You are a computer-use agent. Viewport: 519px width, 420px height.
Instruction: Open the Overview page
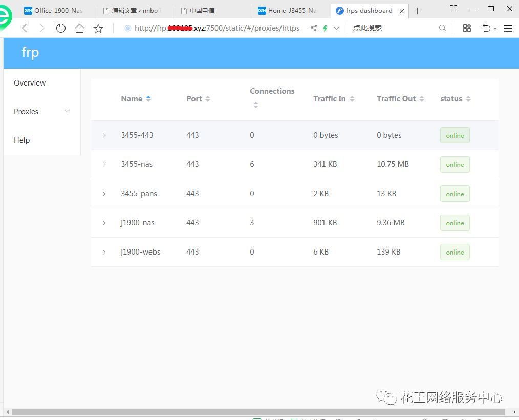(x=29, y=82)
